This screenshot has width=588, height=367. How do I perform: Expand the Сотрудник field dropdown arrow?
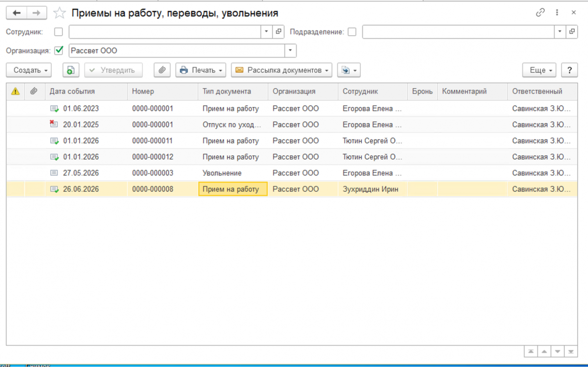point(266,32)
